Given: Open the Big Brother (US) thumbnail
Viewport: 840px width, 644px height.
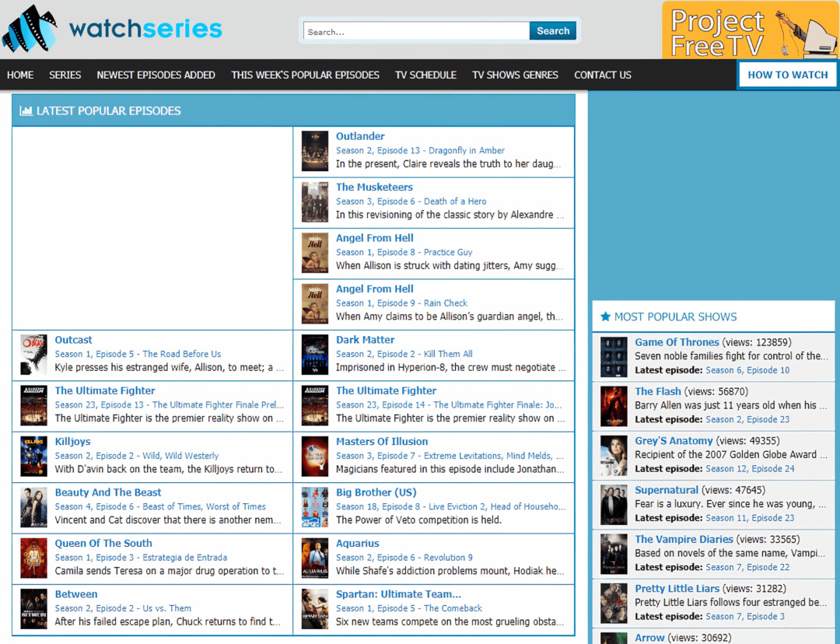Looking at the screenshot, I should pos(315,507).
